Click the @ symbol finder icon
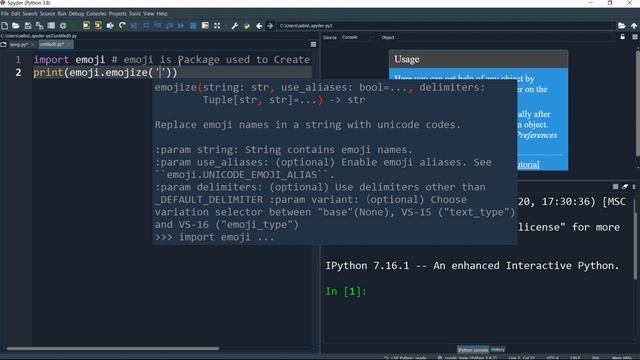 (63, 26)
